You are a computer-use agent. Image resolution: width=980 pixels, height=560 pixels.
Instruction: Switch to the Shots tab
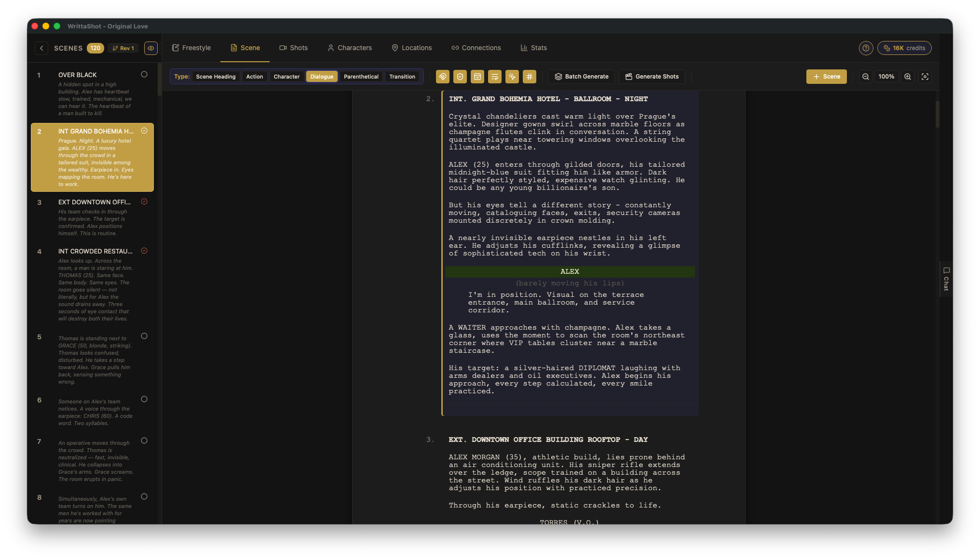coord(293,48)
